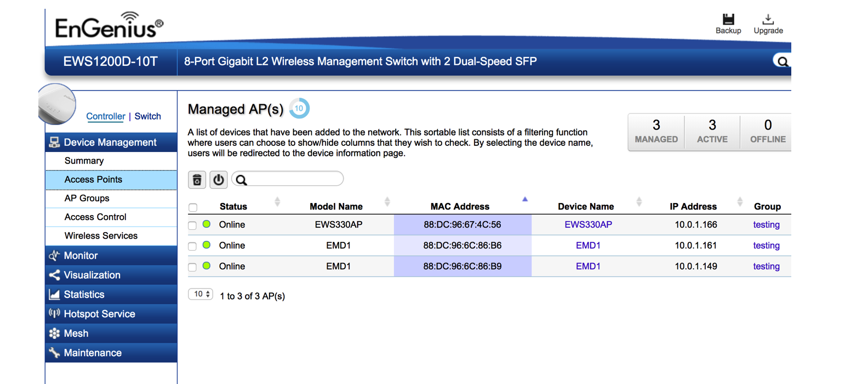868x384 pixels.
Task: Click the EWS330AP model name cell
Action: [339, 224]
